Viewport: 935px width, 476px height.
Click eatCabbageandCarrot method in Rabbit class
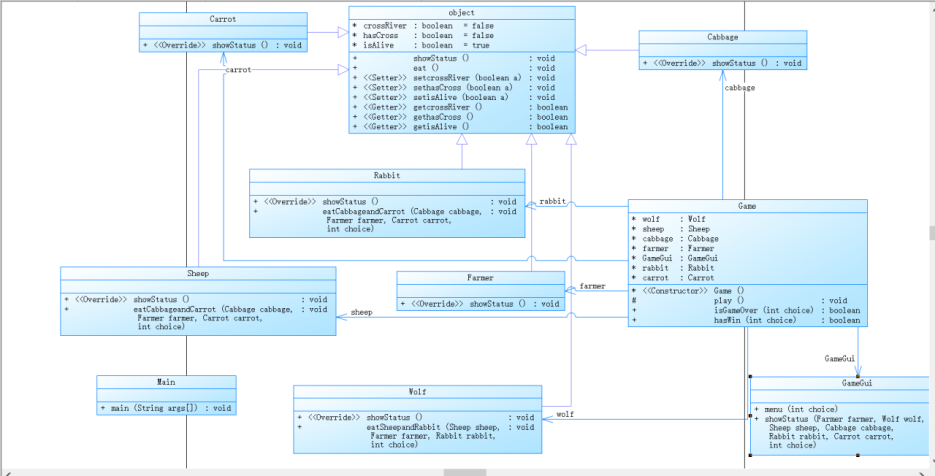tap(385, 220)
